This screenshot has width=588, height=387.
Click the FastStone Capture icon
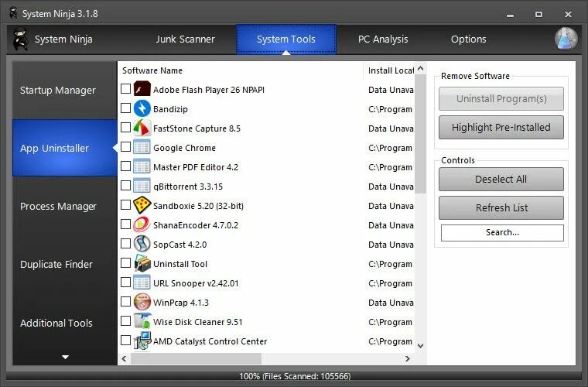pos(142,128)
